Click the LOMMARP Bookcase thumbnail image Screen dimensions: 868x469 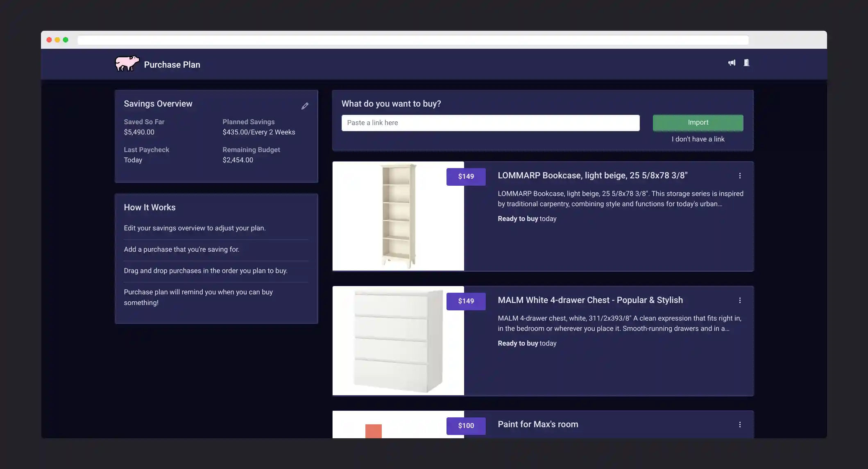(x=398, y=216)
